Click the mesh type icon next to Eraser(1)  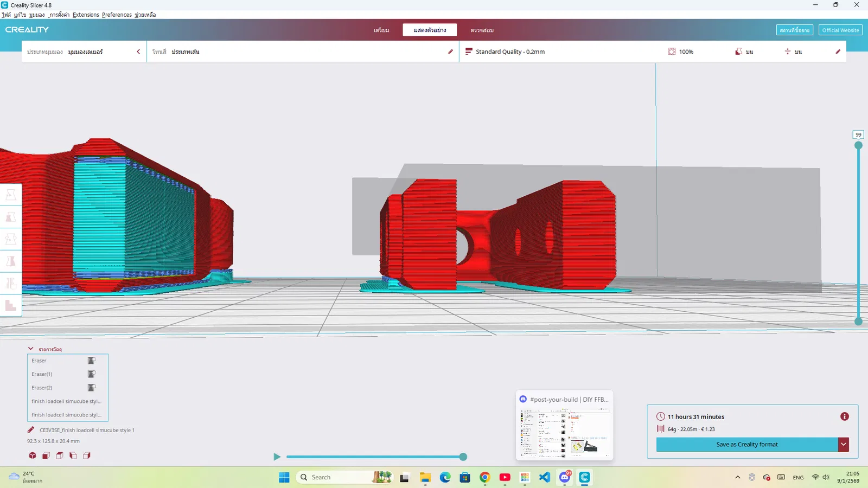tap(92, 374)
